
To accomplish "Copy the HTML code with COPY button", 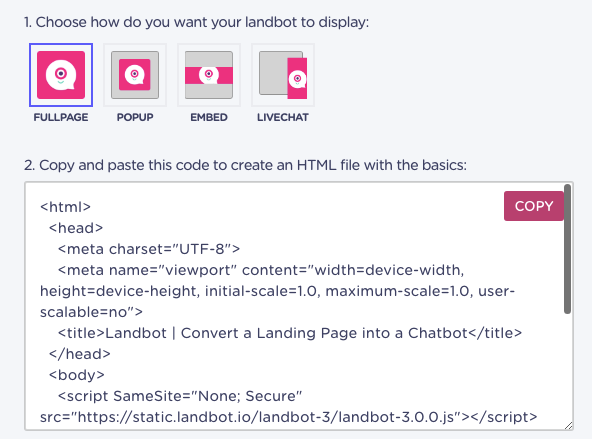I will pos(533,206).
